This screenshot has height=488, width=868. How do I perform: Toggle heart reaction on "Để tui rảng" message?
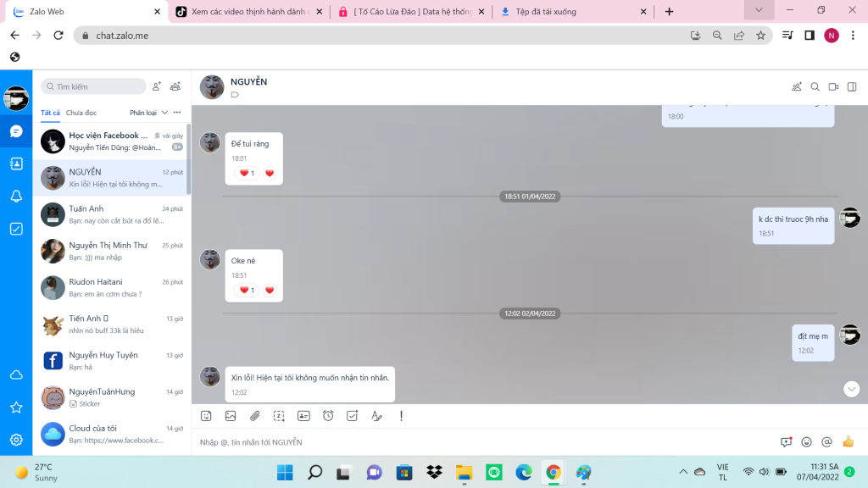tap(270, 174)
